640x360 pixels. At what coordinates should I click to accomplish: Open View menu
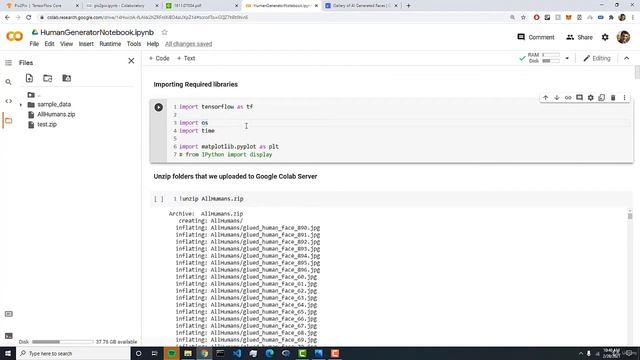[67, 44]
